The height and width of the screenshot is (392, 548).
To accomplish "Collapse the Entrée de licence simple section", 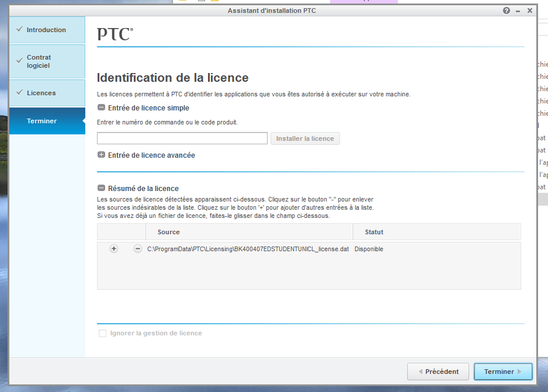I will 101,107.
